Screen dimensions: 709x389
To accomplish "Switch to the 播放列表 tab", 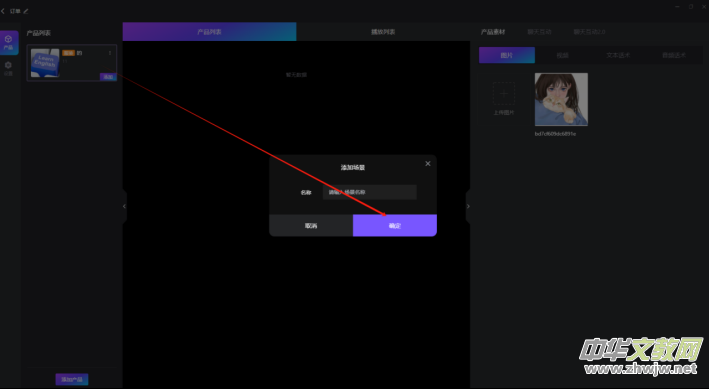I will [x=383, y=32].
